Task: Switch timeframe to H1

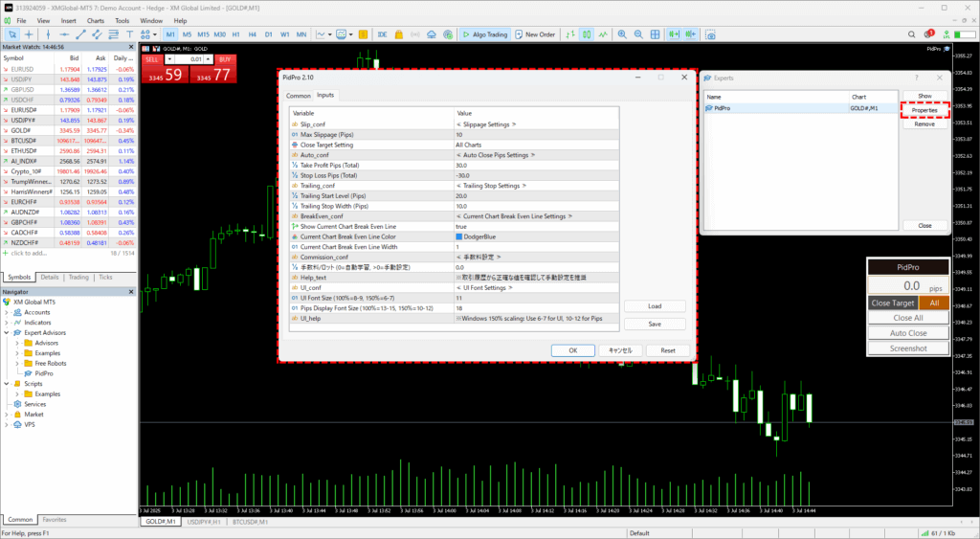Action: (235, 34)
